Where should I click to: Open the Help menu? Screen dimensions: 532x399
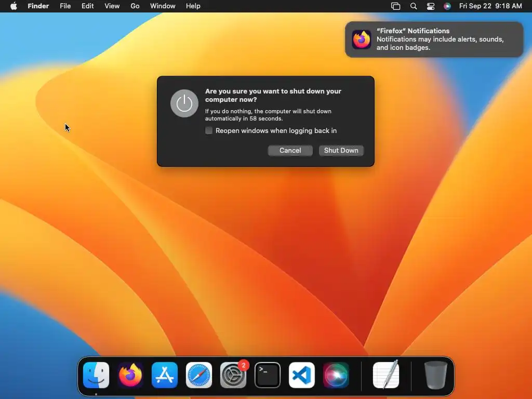click(193, 6)
